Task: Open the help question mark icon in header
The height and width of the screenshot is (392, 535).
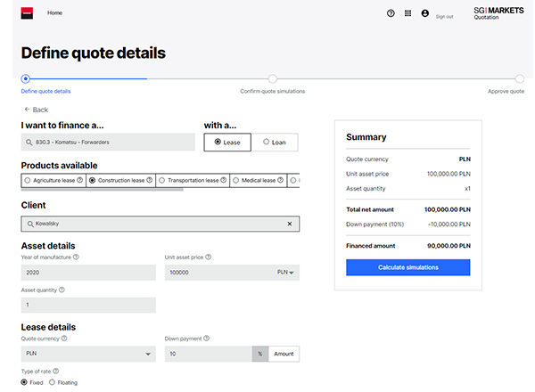Action: pos(391,13)
